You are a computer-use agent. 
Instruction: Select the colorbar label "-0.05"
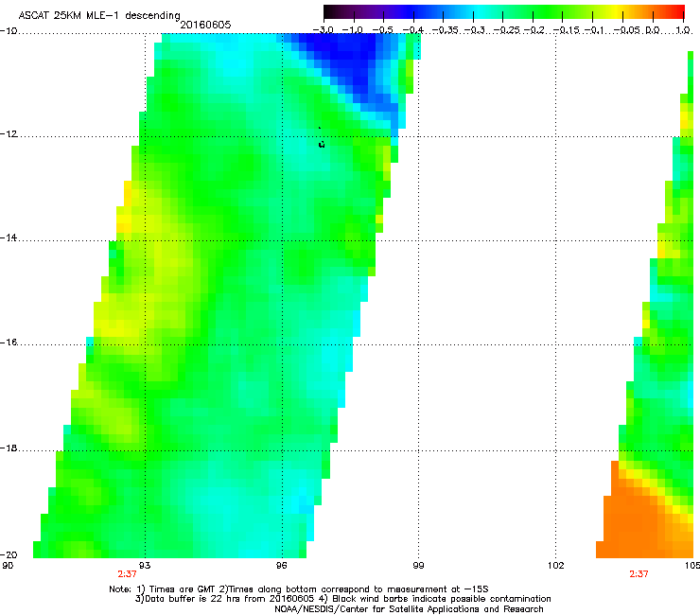tap(626, 30)
